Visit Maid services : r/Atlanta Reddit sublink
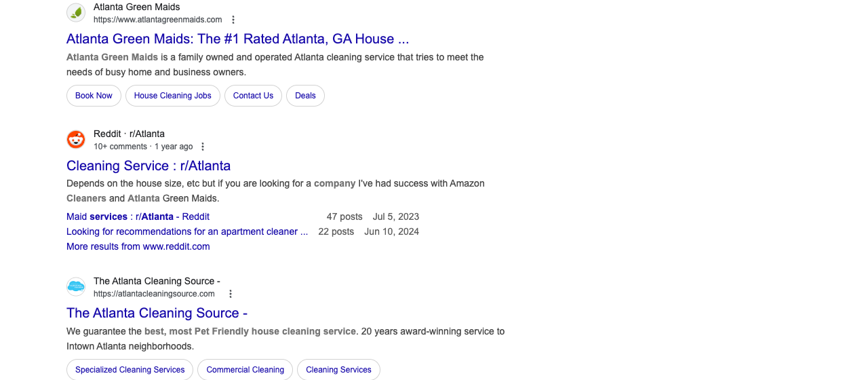This screenshot has height=380, width=868. pyautogui.click(x=138, y=216)
